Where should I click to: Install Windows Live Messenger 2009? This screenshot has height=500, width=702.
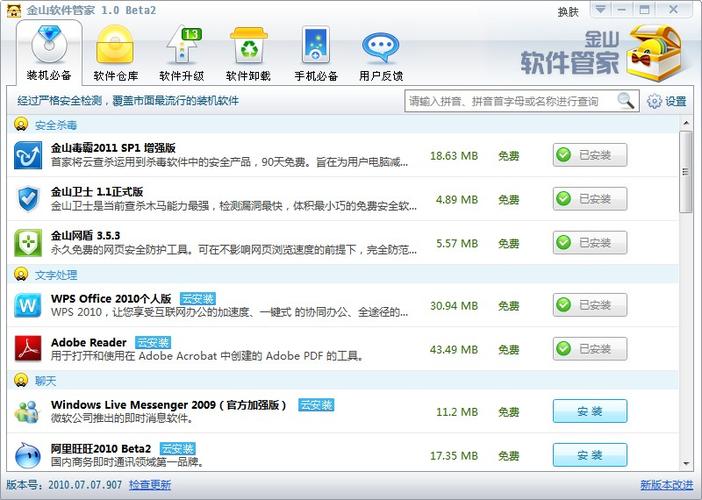[590, 411]
